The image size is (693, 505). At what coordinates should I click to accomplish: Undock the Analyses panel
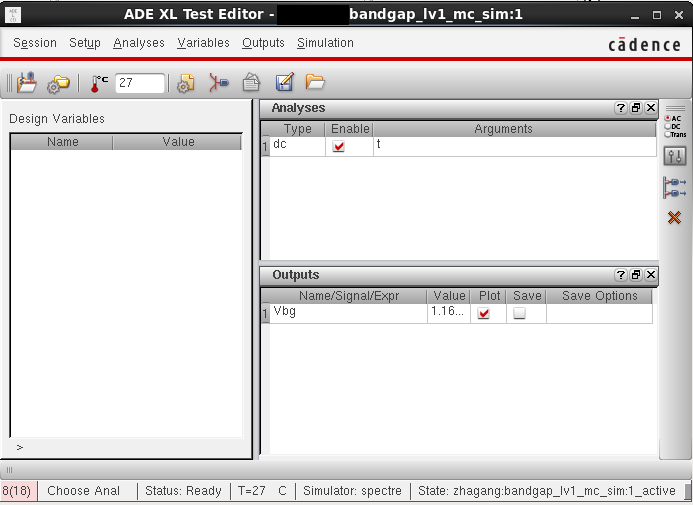tap(636, 108)
